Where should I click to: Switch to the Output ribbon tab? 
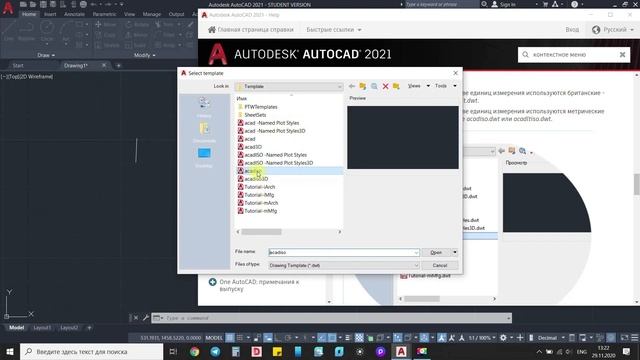(x=176, y=14)
